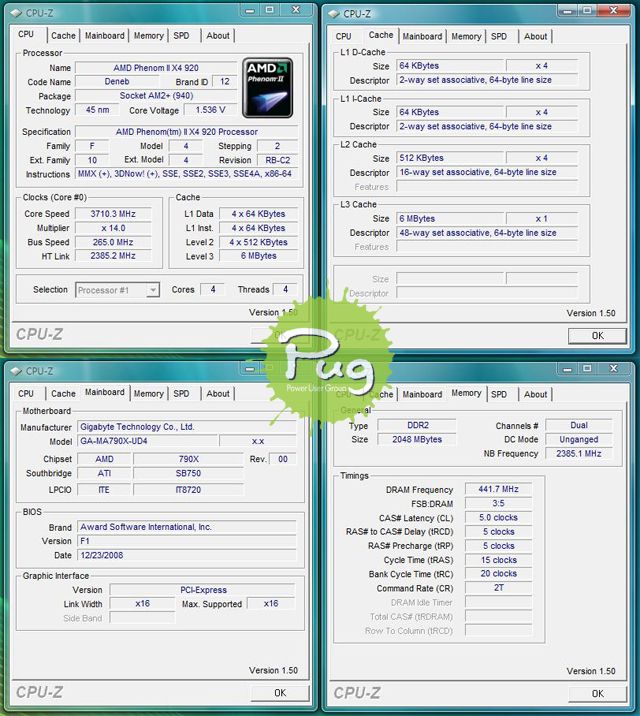Viewport: 640px width, 716px height.
Task: Click OK in the Cache window
Action: pos(597,336)
